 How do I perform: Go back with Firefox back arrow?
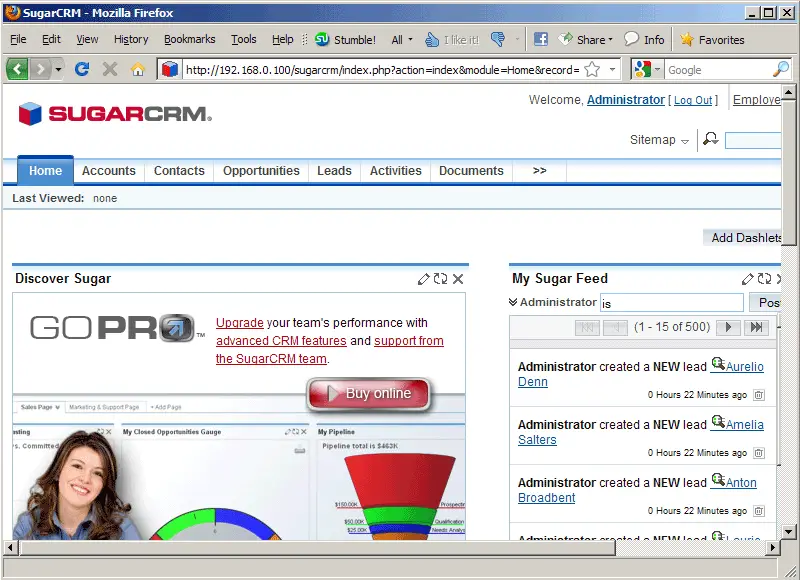coord(17,69)
